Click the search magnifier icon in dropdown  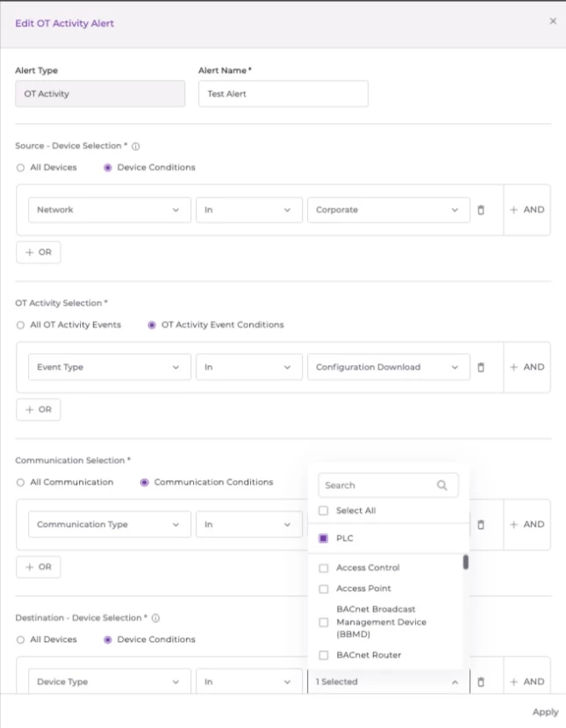pos(442,485)
